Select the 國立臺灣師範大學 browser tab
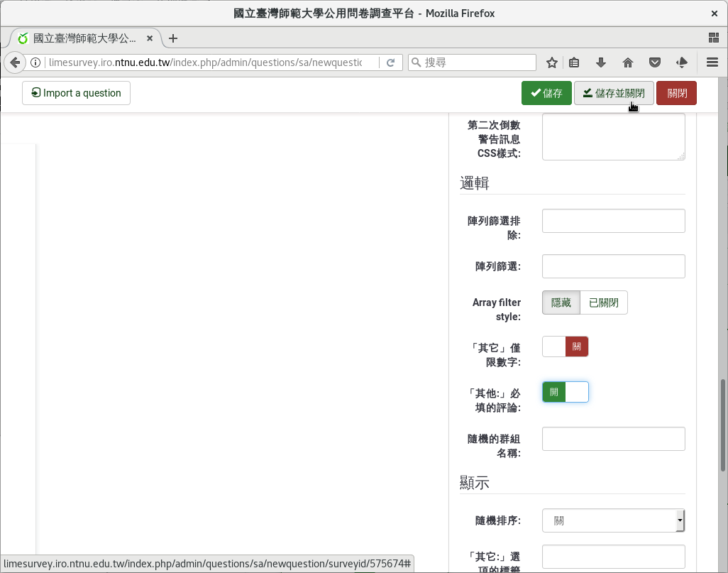Image resolution: width=728 pixels, height=573 pixels. click(84, 38)
